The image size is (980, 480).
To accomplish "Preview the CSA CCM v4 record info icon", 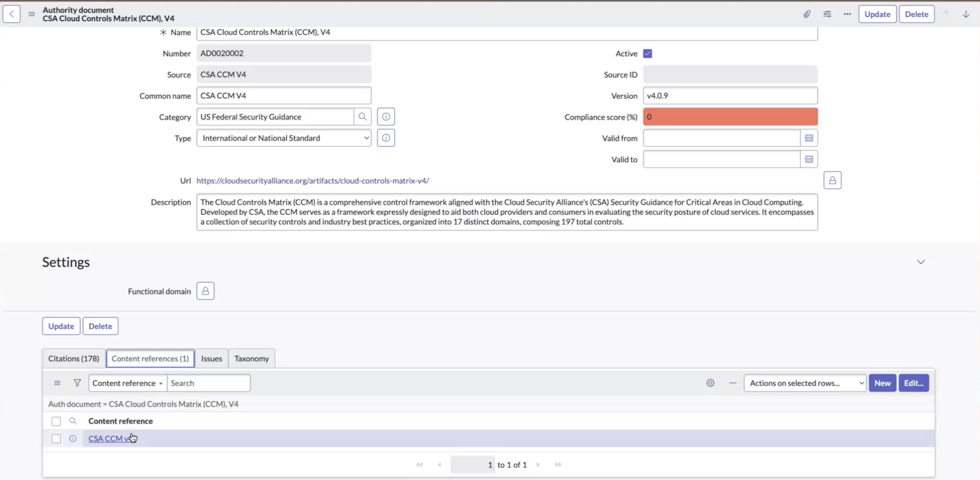I will (73, 439).
